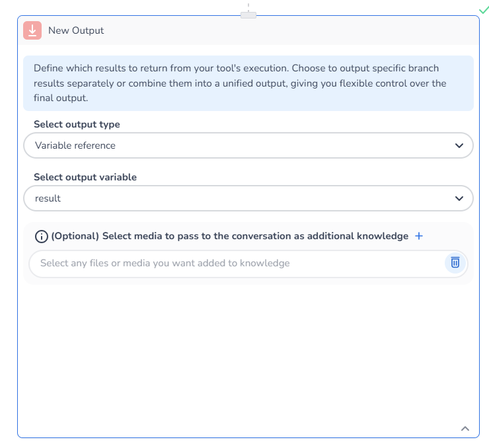Delete the media entry with trash icon
Viewport: 489px width, 448px height.
[x=455, y=263]
